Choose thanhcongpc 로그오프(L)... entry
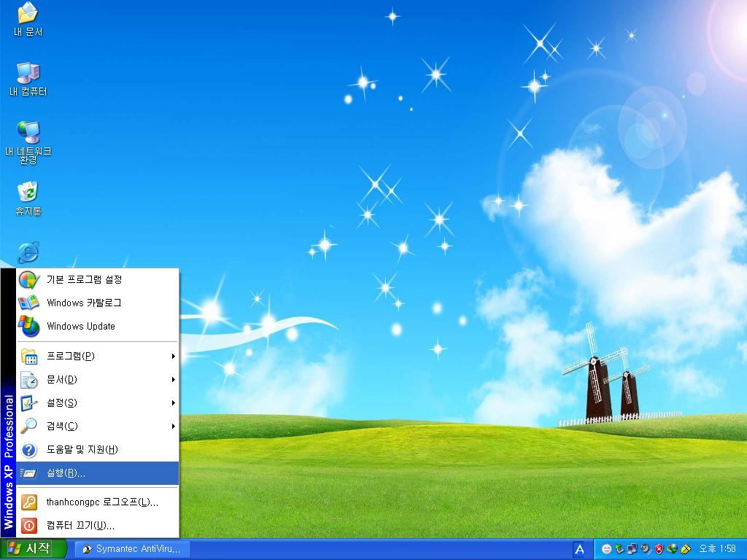Image resolution: width=747 pixels, height=560 pixels. pos(98,502)
